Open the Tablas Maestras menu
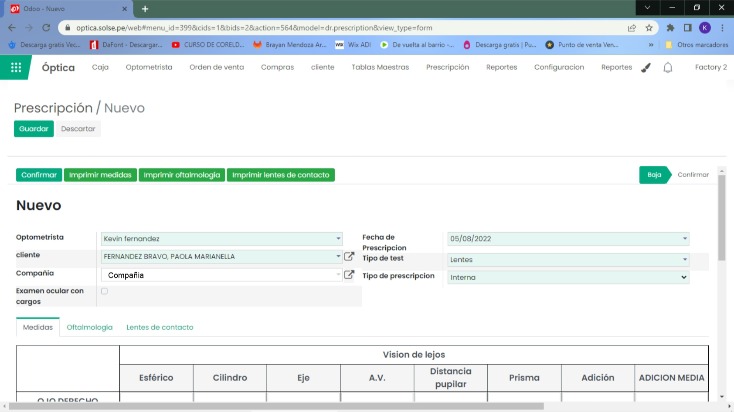The image size is (734, 412). [380, 67]
